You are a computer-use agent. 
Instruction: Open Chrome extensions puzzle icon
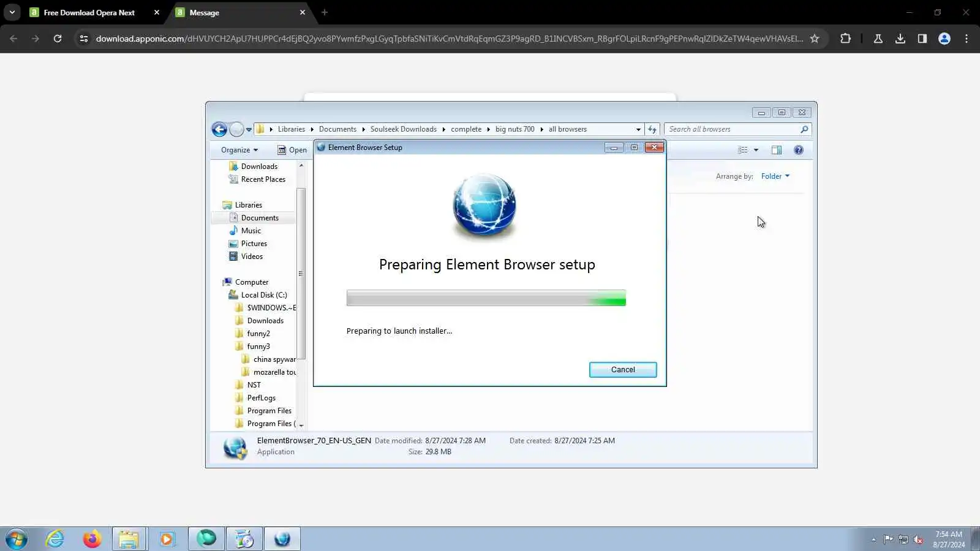coord(846,39)
